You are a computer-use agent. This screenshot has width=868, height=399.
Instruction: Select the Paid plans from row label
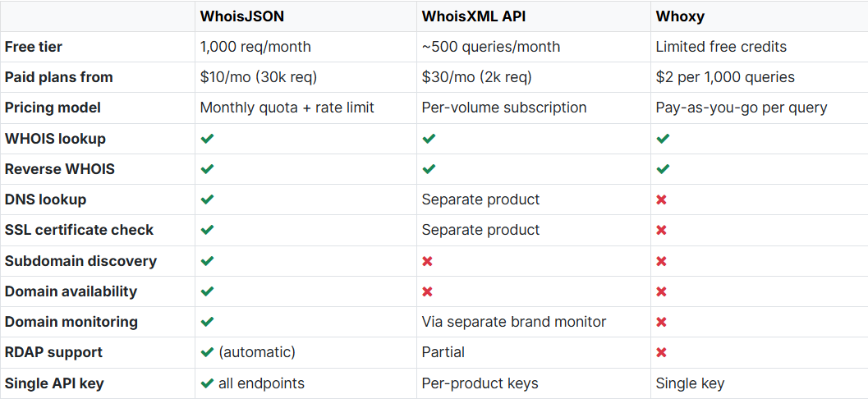click(x=58, y=77)
